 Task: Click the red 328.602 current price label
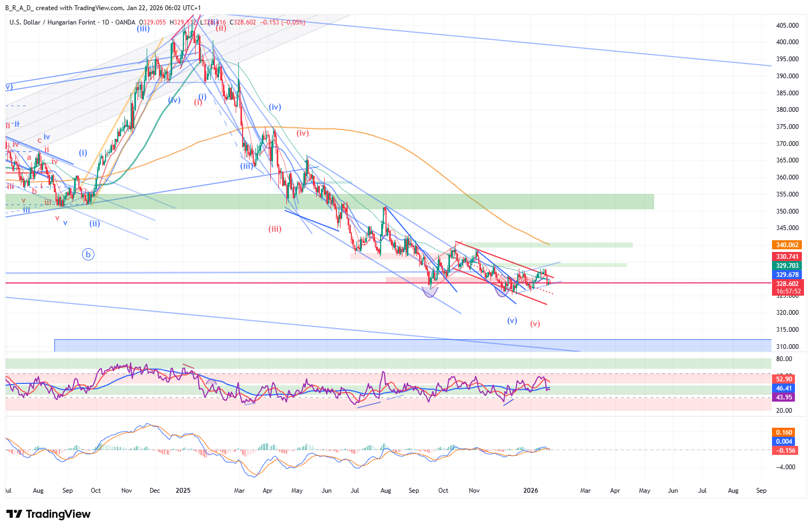click(x=787, y=284)
